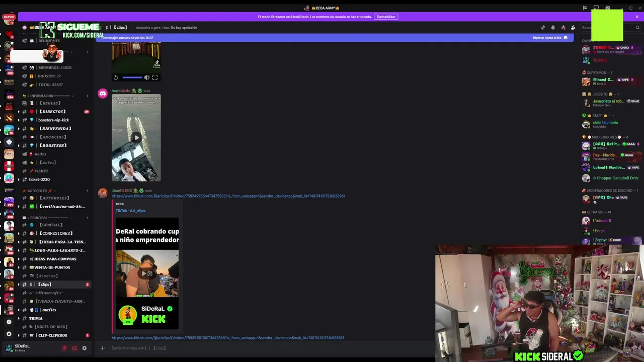The height and width of the screenshot is (362, 644).
Task: Expand threads arrow for DIRECTOS channel
Action: [19, 112]
